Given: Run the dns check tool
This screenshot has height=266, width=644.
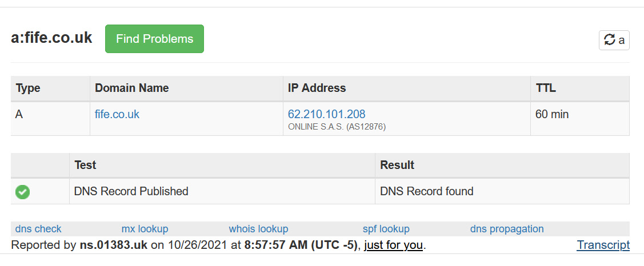Looking at the screenshot, I should [x=38, y=229].
